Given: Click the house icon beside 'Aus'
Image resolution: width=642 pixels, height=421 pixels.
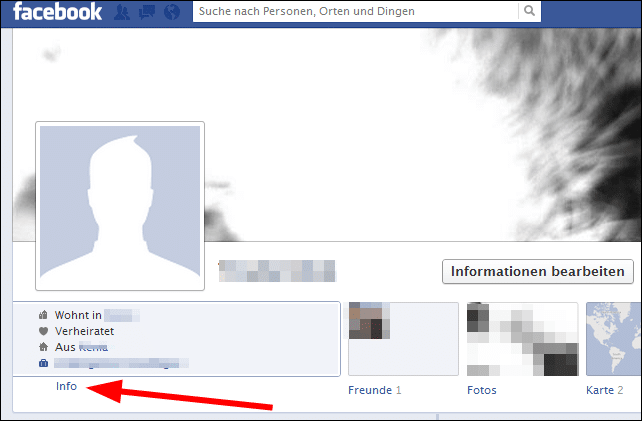Looking at the screenshot, I should pos(43,347).
